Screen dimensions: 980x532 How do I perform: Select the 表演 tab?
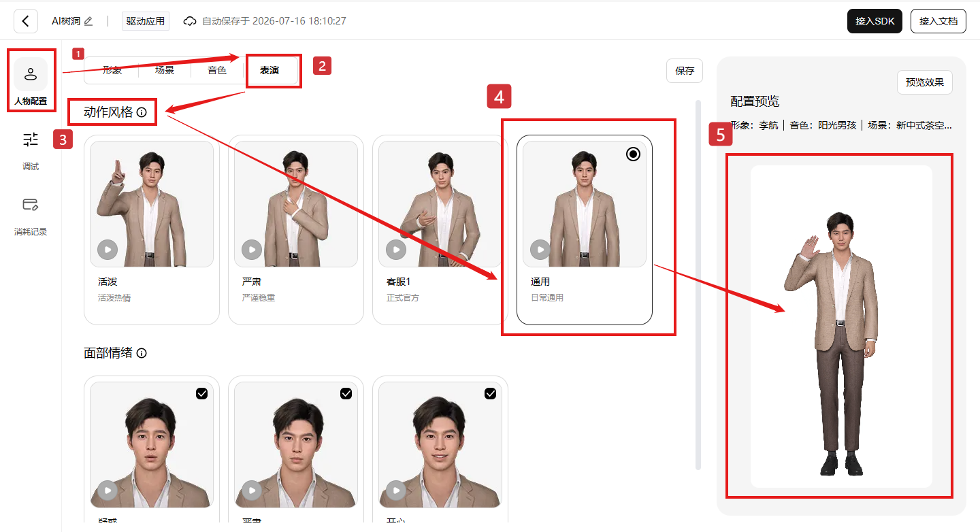[x=269, y=70]
